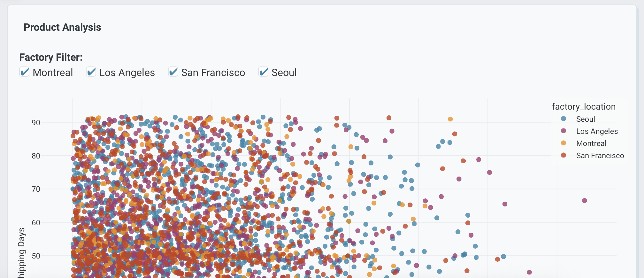This screenshot has width=644, height=278.
Task: Click the 50 y-axis tick label
Action: tap(36, 256)
